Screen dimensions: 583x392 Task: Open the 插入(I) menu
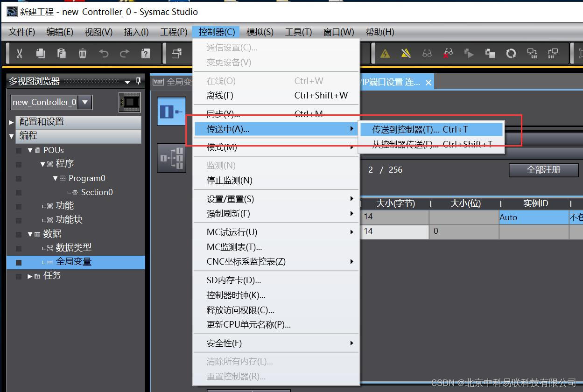click(136, 32)
